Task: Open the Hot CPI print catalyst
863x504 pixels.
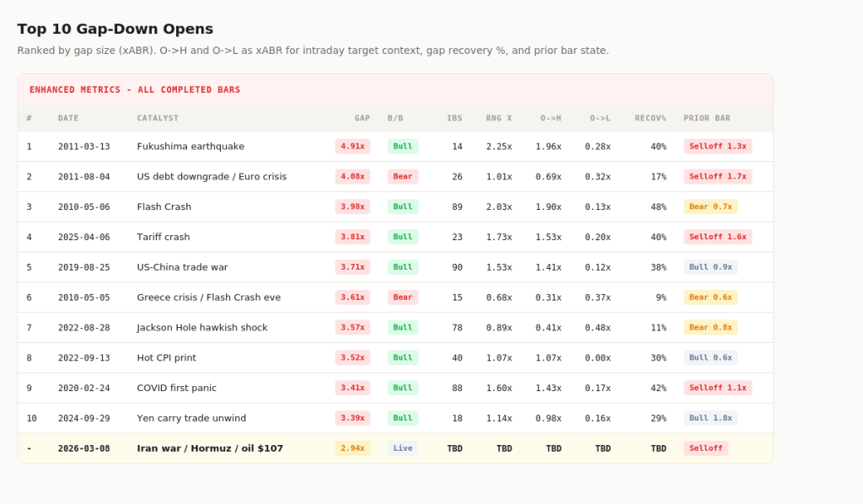Action: click(166, 357)
